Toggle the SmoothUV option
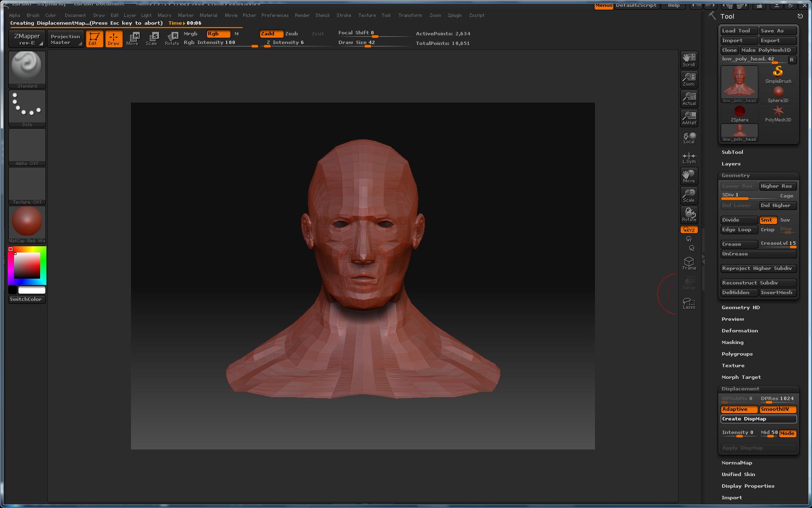The image size is (812, 508). (x=777, y=409)
